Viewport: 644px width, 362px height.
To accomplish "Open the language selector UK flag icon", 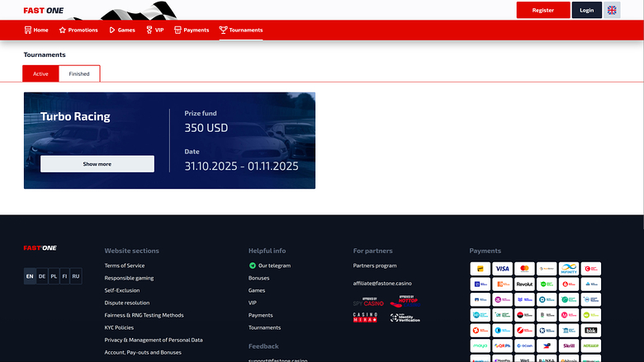I will pos(612,10).
